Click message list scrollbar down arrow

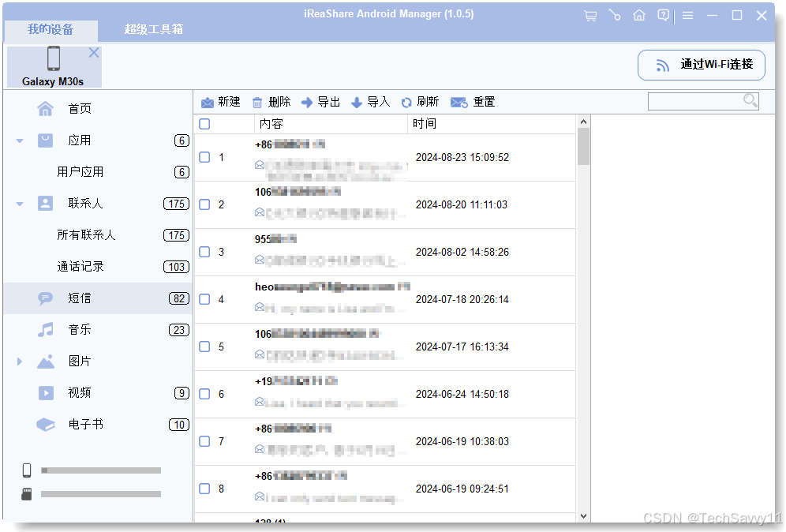[x=583, y=516]
